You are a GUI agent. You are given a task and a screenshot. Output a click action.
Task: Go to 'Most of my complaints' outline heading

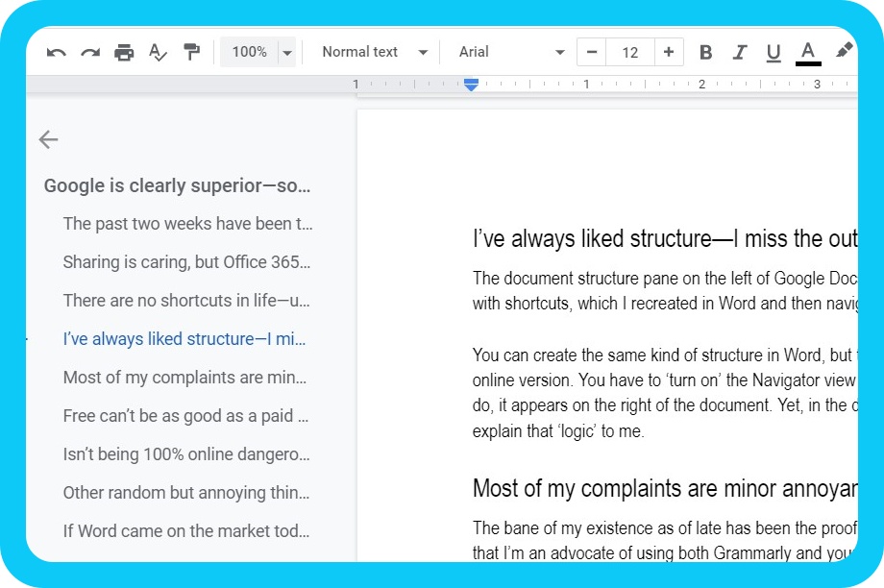[184, 378]
